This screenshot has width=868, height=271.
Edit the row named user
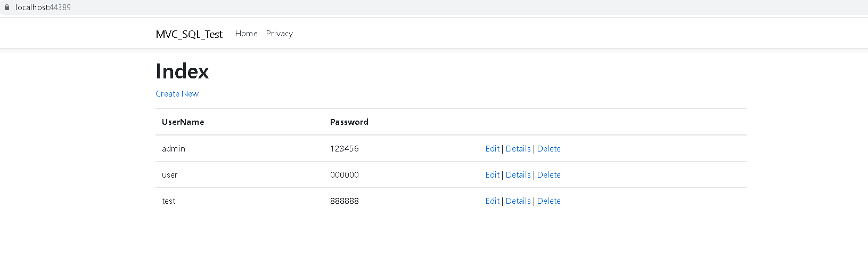[x=492, y=175]
